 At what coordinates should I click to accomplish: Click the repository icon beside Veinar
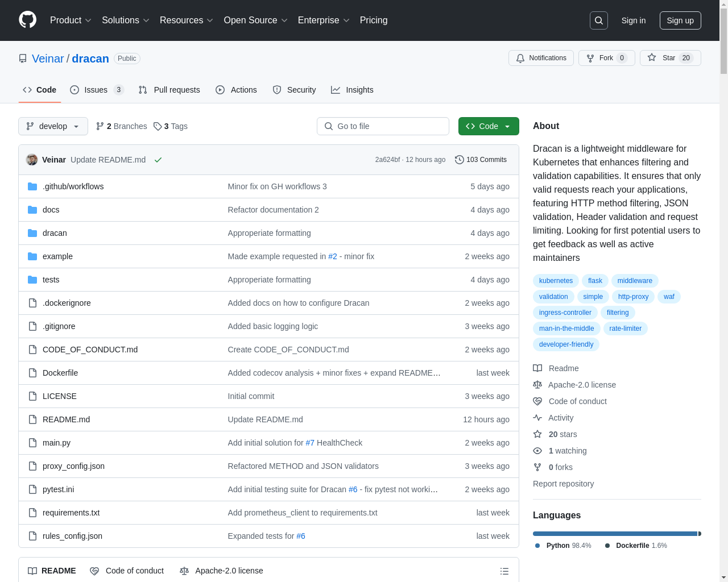click(x=23, y=59)
